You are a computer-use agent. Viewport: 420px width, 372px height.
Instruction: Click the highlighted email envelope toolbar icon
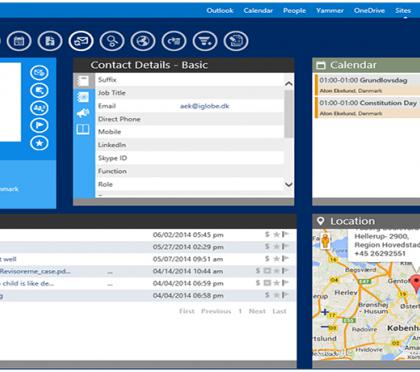click(x=81, y=41)
